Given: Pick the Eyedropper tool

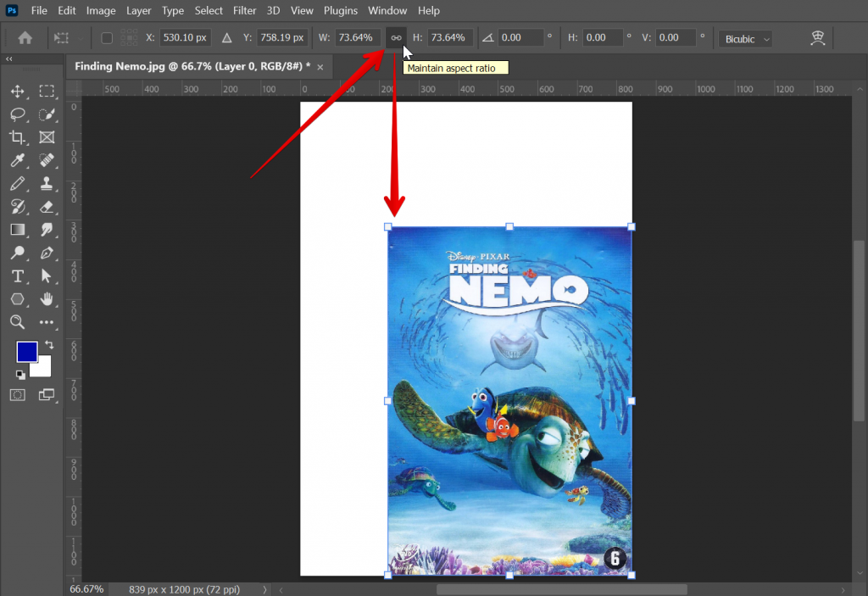Looking at the screenshot, I should click(x=17, y=160).
